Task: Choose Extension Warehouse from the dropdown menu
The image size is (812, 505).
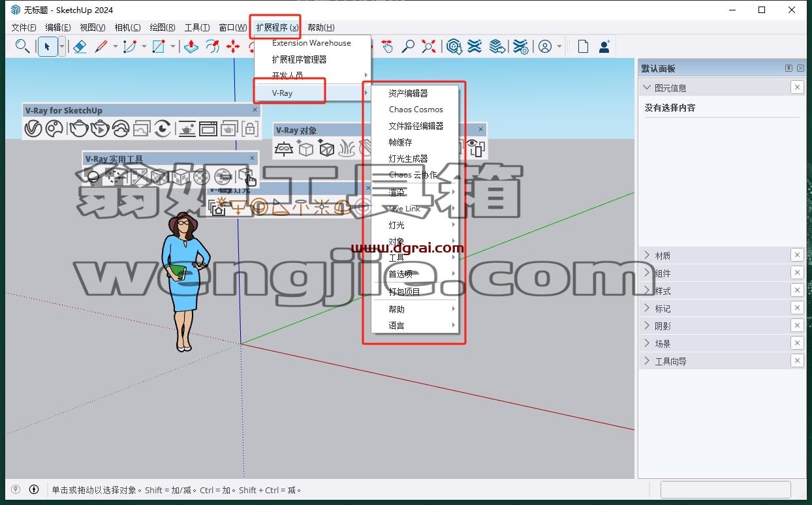Action: 313,43
